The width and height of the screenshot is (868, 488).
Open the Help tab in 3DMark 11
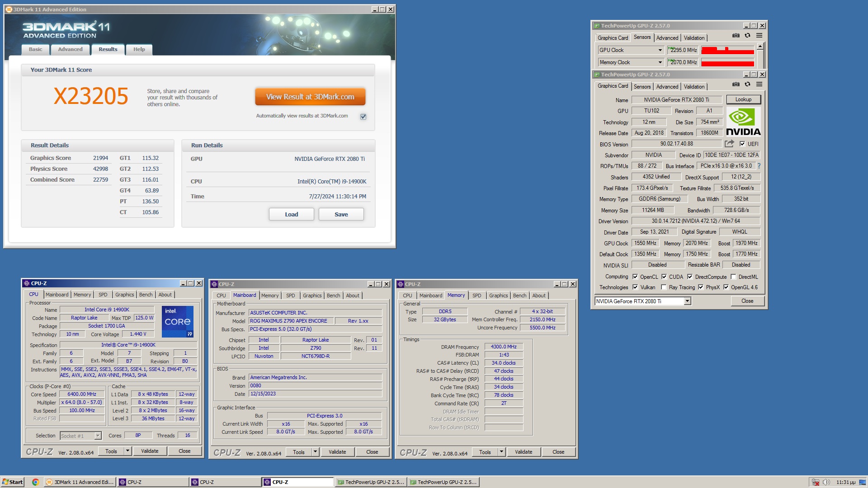click(x=139, y=50)
